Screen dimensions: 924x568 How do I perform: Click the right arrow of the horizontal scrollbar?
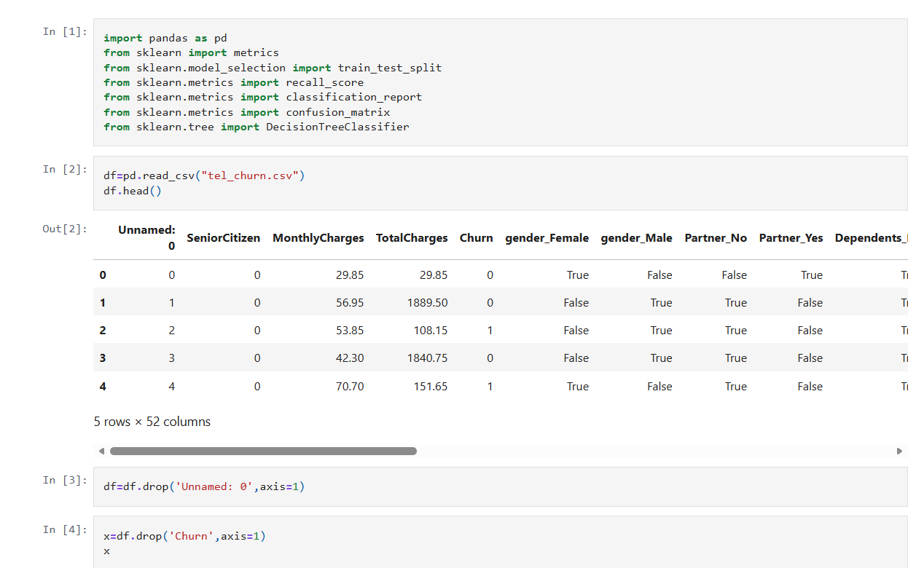point(899,451)
